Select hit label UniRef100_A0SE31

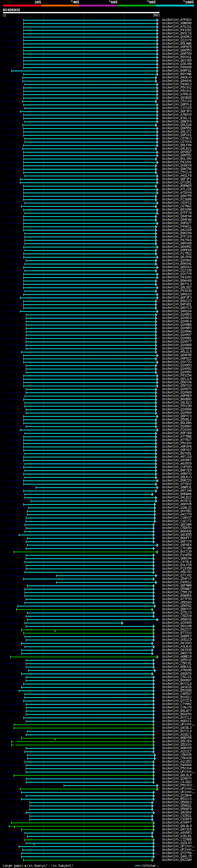point(177,501)
